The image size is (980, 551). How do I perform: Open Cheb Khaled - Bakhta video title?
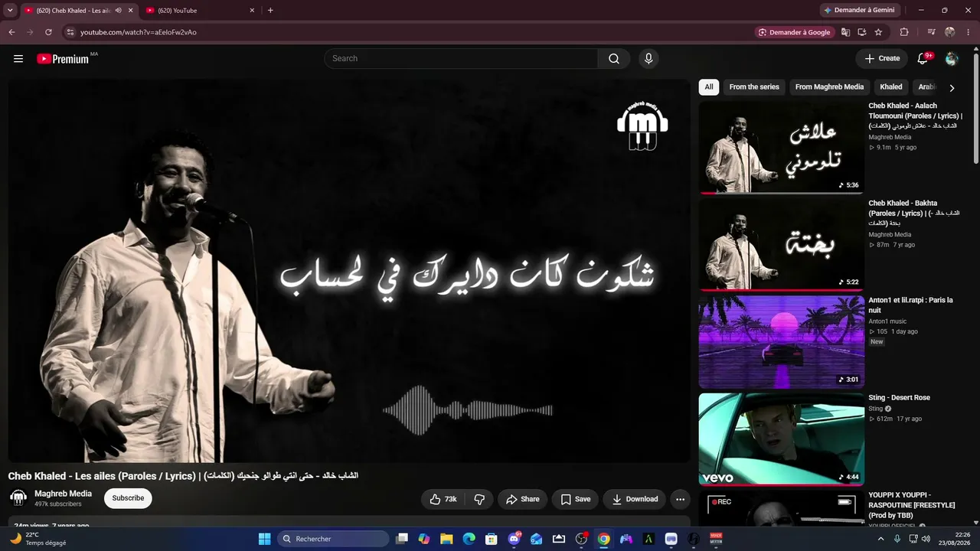pos(914,214)
